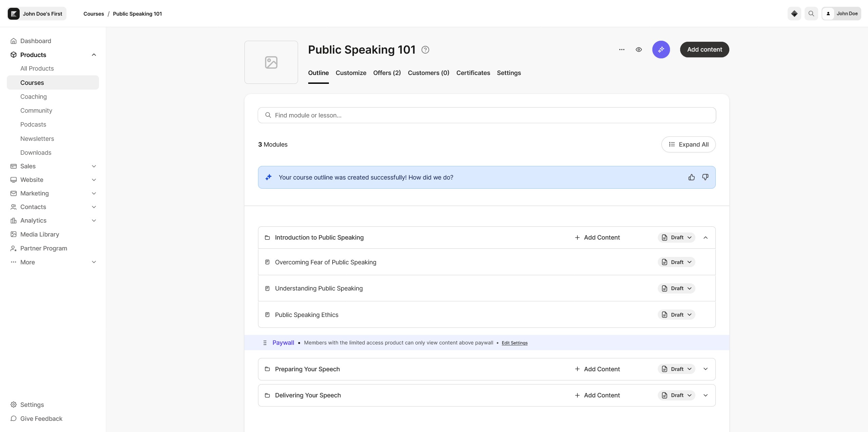Select Courses in the sidebar
868x432 pixels.
coord(53,82)
